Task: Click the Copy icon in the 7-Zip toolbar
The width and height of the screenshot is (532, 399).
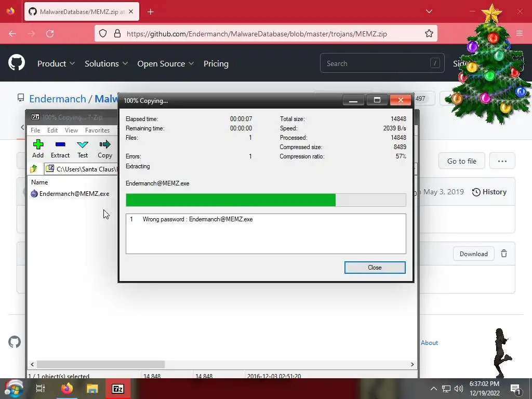Action: [105, 144]
